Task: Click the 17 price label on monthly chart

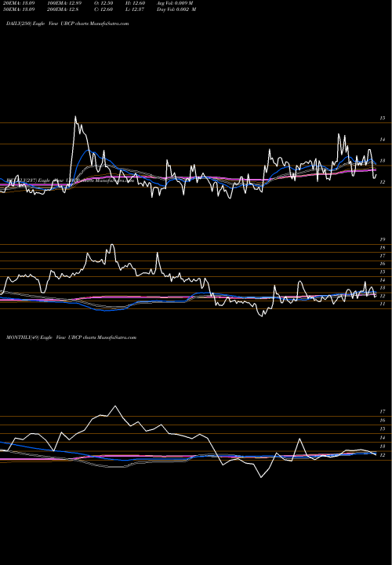Action: click(x=383, y=411)
